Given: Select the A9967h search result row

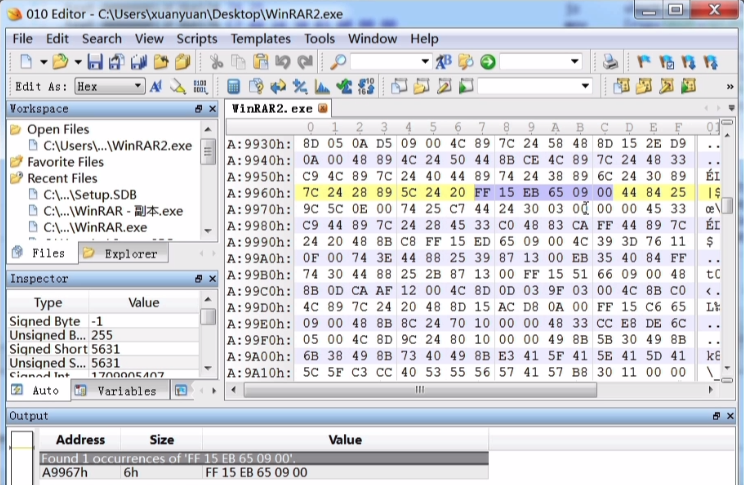Looking at the screenshot, I should [x=264, y=473].
